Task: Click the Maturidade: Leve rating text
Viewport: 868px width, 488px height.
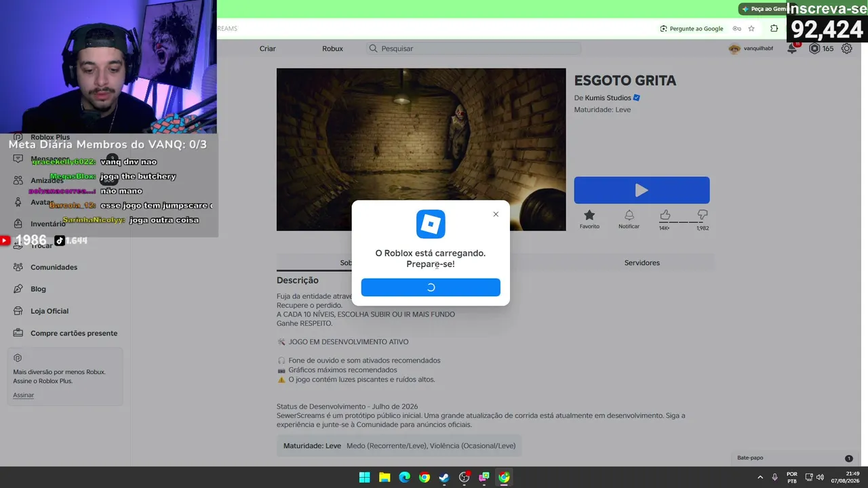Action: tap(602, 110)
